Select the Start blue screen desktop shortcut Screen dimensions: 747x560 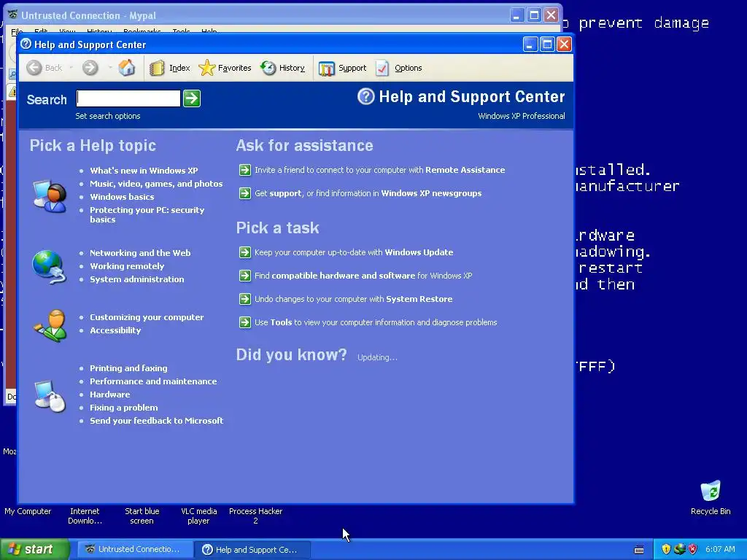click(142, 516)
